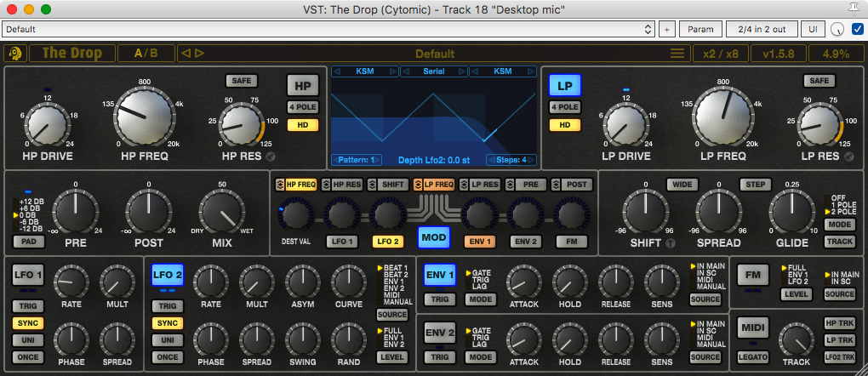Toggle the LP filter button

[565, 85]
